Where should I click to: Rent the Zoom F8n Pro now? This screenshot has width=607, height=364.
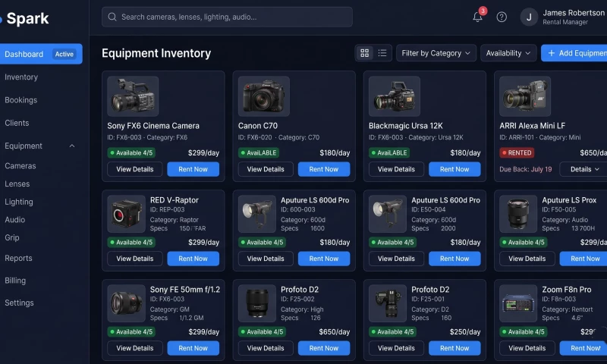click(x=583, y=348)
